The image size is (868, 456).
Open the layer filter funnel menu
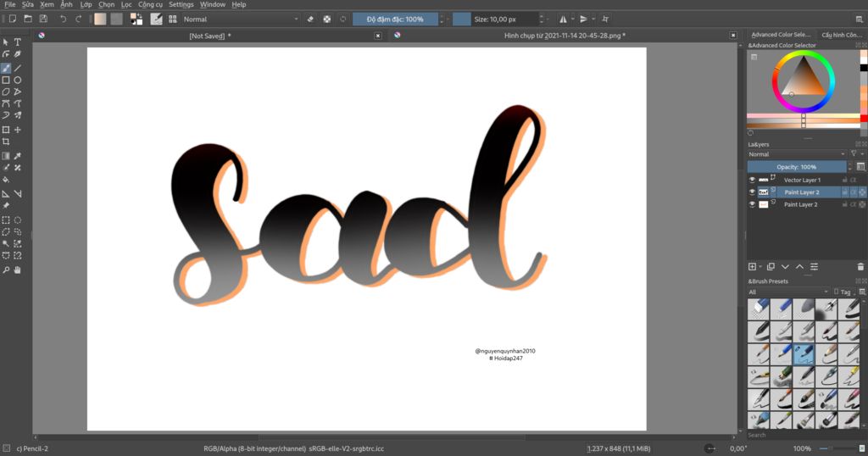pyautogui.click(x=856, y=154)
